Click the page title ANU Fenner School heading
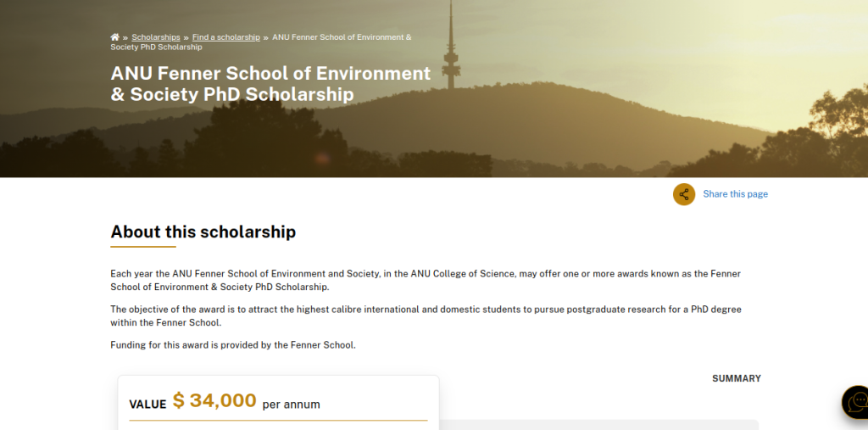The image size is (868, 430). 270,84
